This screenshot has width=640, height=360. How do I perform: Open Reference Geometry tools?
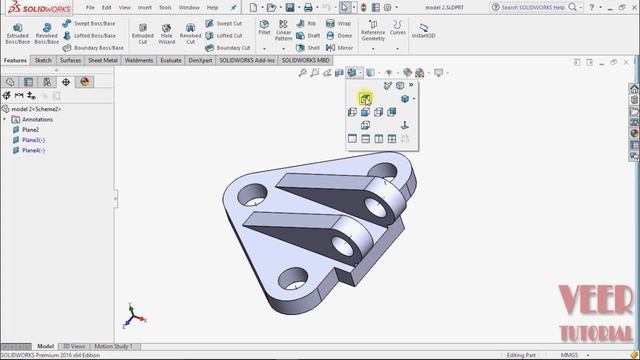[x=373, y=31]
